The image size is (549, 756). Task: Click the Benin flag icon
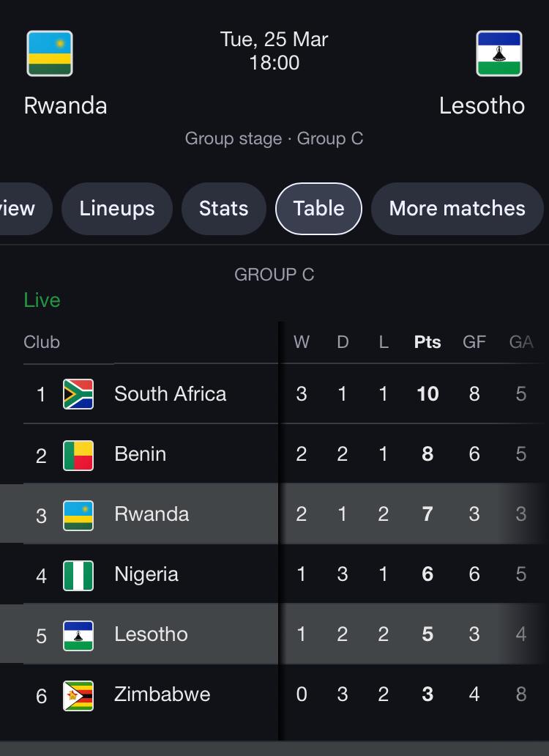[78, 454]
